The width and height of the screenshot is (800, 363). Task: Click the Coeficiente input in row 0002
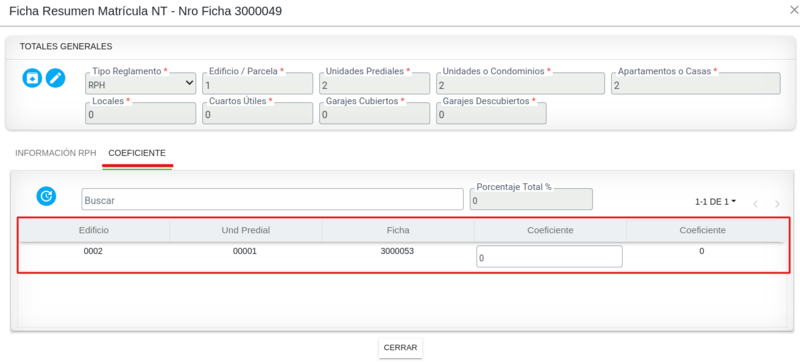549,256
